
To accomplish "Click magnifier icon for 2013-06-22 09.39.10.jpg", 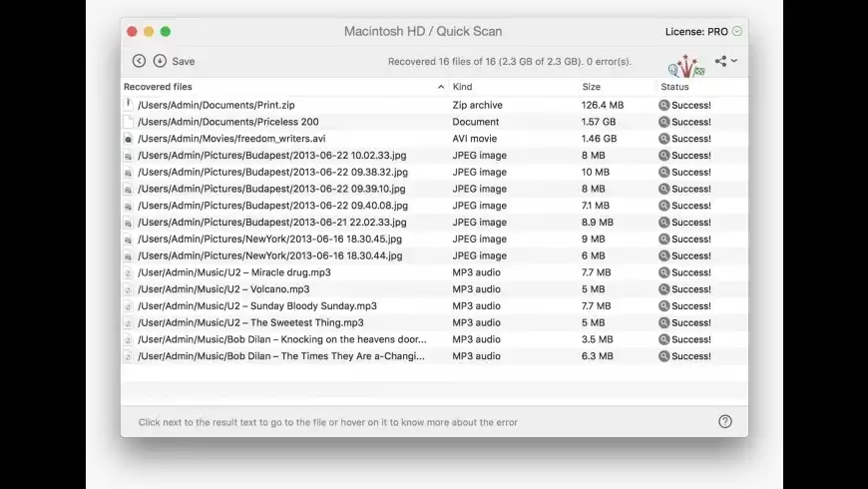I will click(664, 189).
